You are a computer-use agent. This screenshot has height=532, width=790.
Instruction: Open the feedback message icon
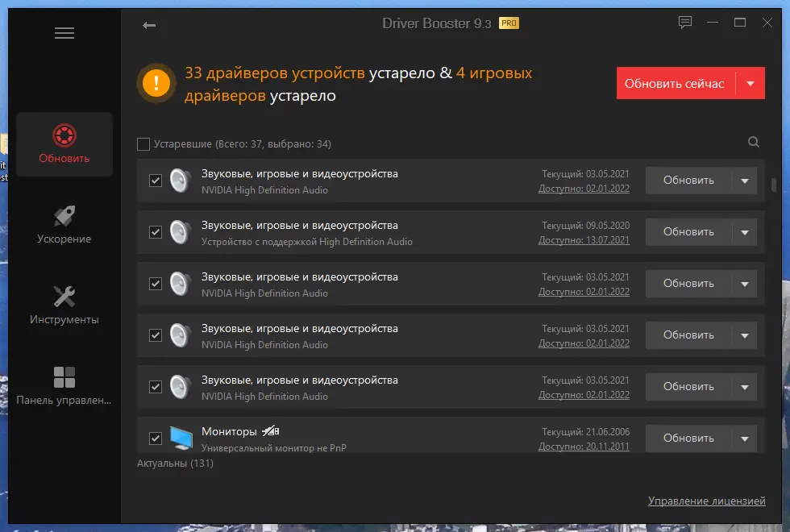(685, 23)
